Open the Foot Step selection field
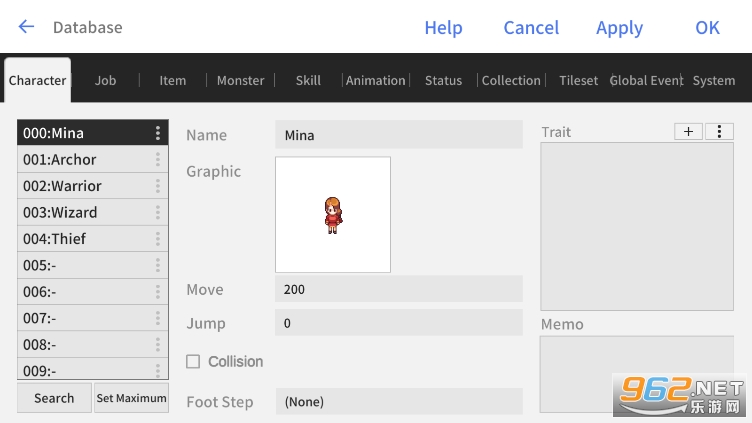This screenshot has width=752, height=423. 398,402
